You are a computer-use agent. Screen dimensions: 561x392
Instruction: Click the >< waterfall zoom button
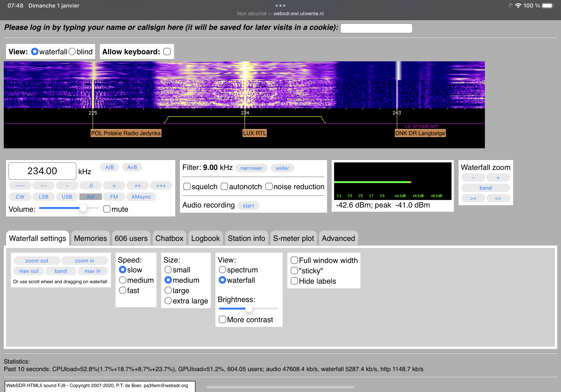coord(473,198)
